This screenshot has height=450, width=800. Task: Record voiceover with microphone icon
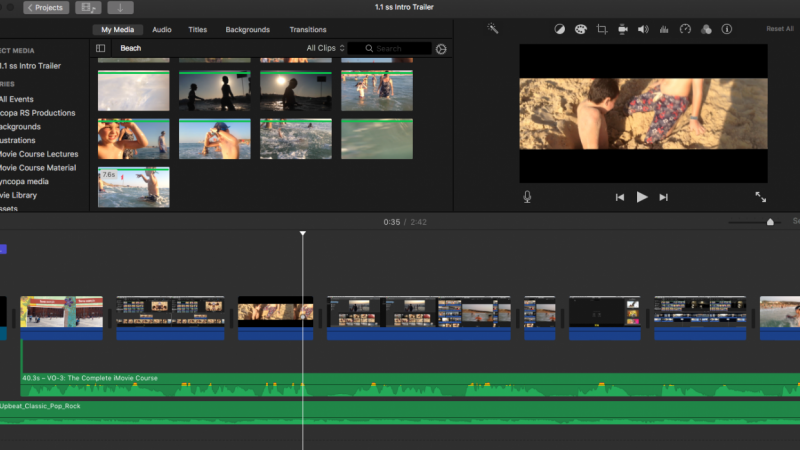point(527,197)
